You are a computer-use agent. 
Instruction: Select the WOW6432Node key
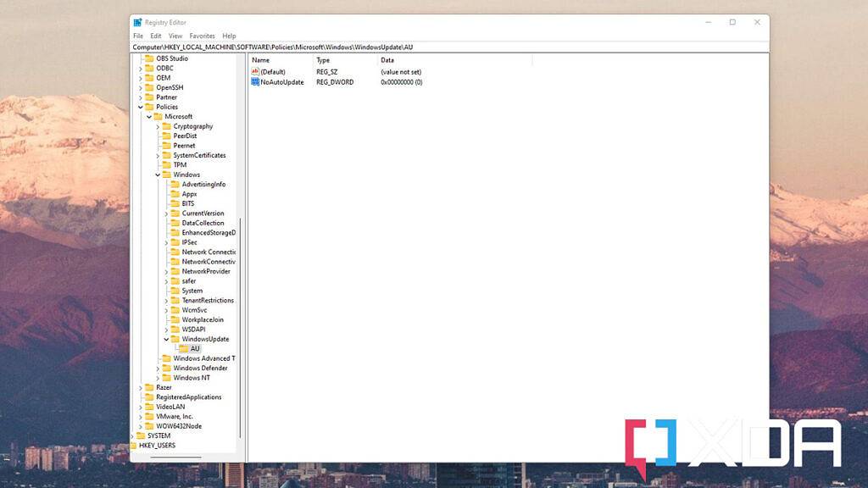click(180, 425)
